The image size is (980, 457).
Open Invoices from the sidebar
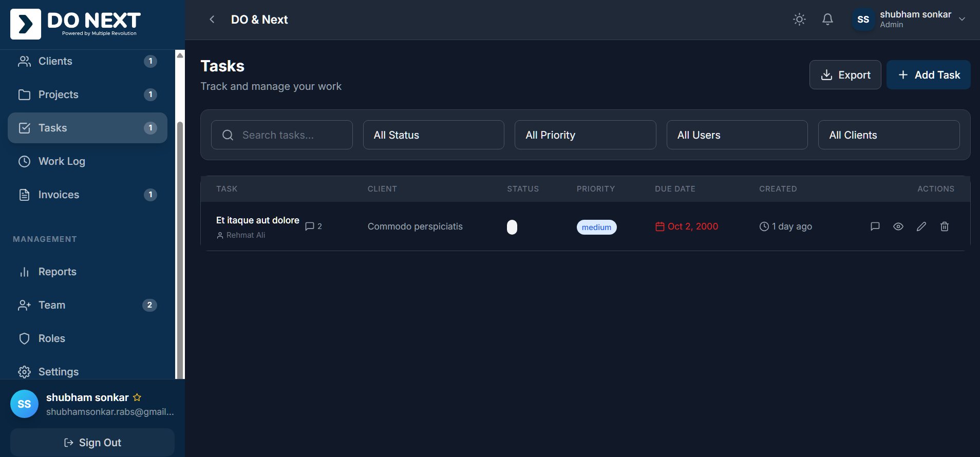click(x=59, y=195)
